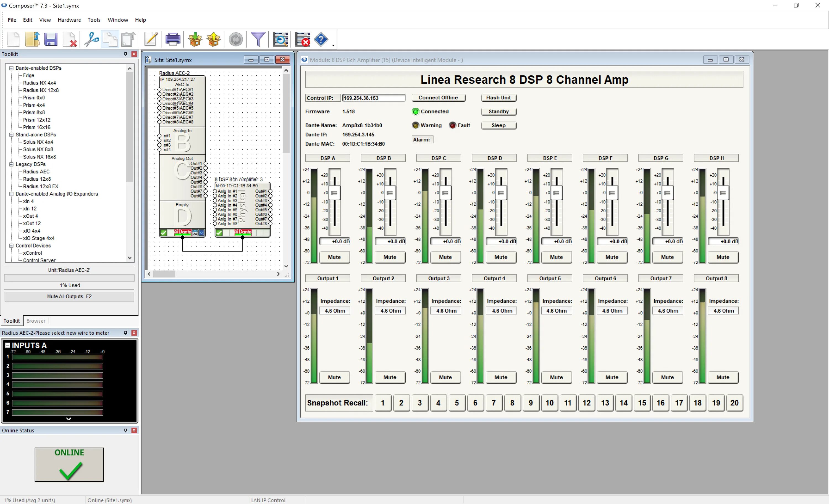The width and height of the screenshot is (829, 504).
Task: Click the rack magnifier search icon
Action: click(280, 39)
